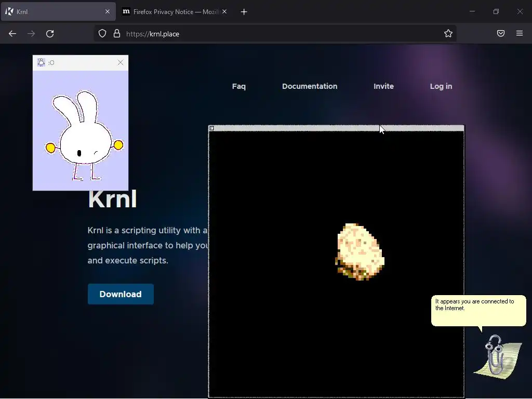
Task: Close the Firefox Privacy Notice tab
Action: (x=224, y=11)
